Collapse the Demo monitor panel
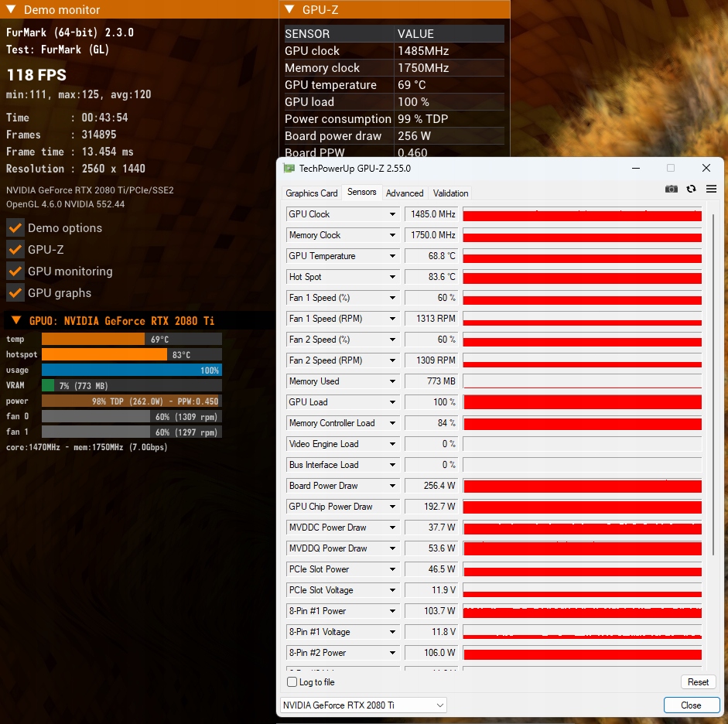 tap(11, 9)
